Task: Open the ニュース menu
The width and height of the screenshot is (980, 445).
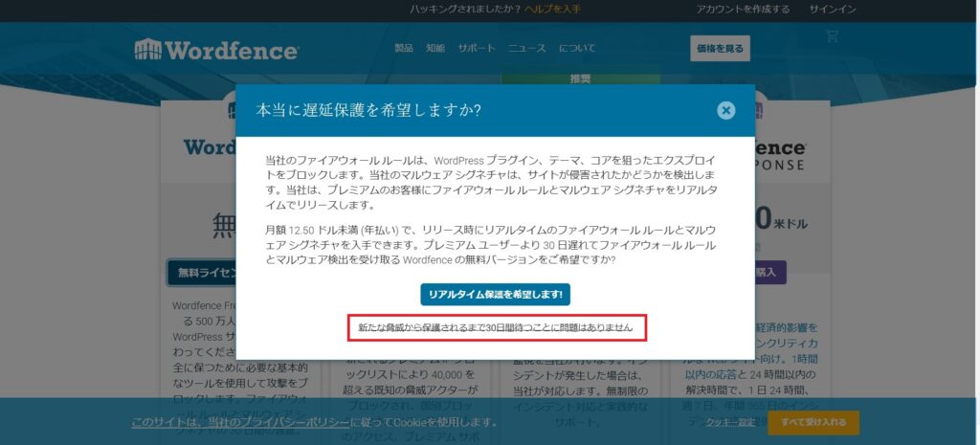Action: (527, 48)
